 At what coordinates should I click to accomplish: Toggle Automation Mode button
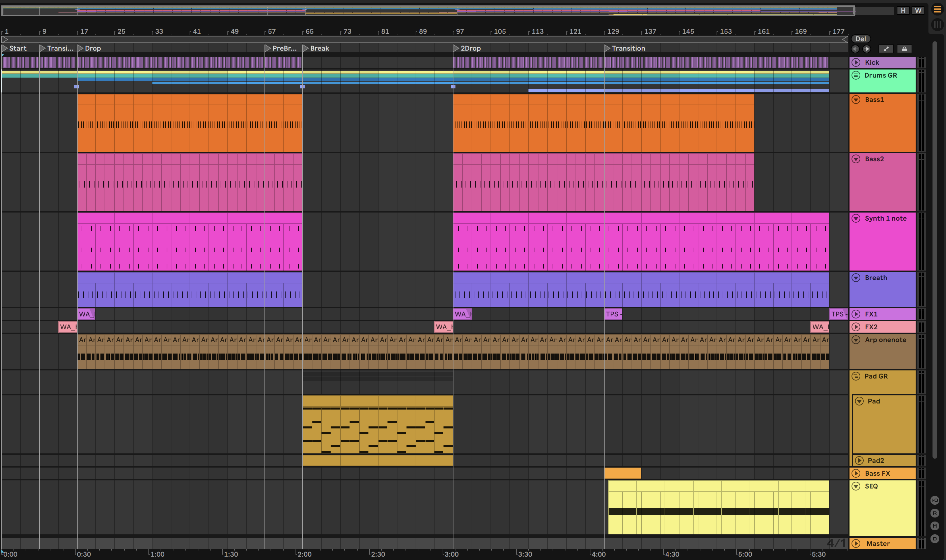coord(886,49)
